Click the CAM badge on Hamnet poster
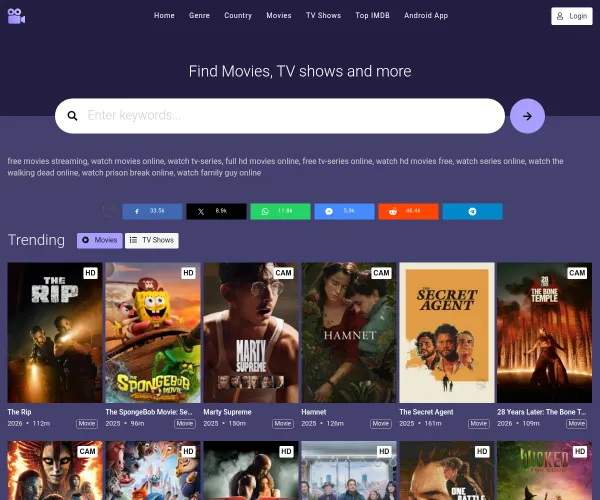This screenshot has width=600, height=500. click(x=381, y=273)
